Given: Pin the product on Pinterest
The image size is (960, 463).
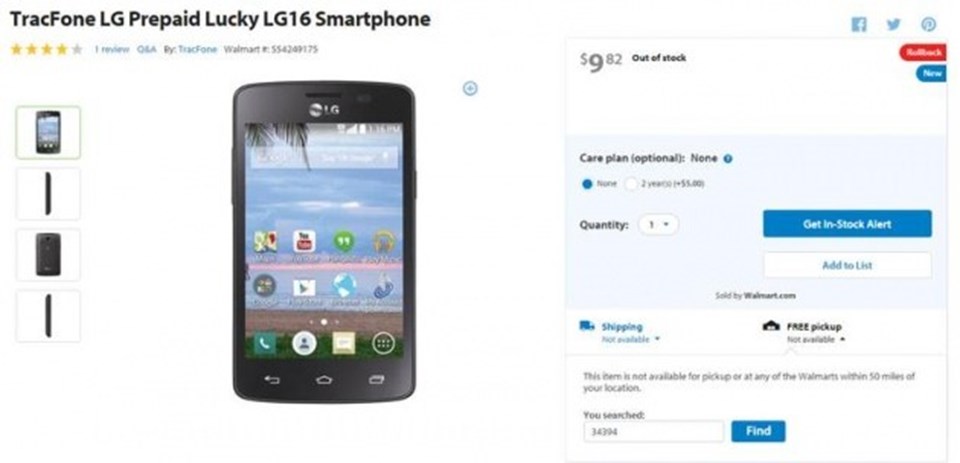Looking at the screenshot, I should click(929, 24).
